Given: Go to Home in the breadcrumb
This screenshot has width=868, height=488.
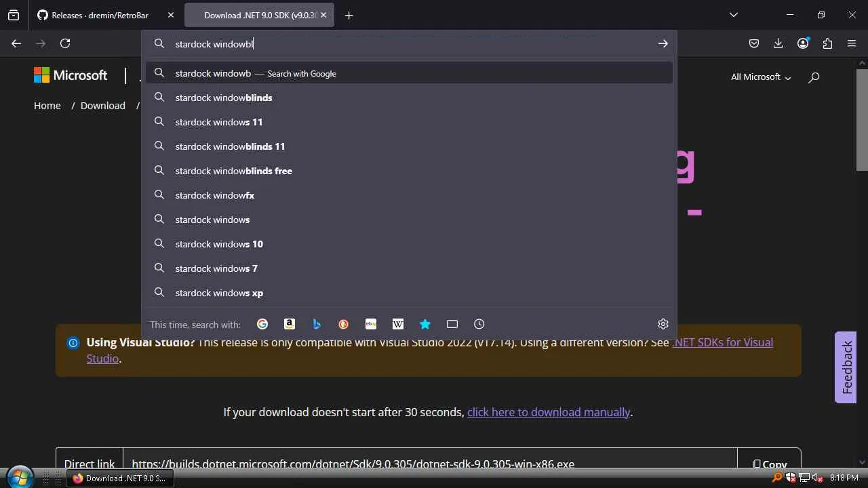Looking at the screenshot, I should 47,106.
